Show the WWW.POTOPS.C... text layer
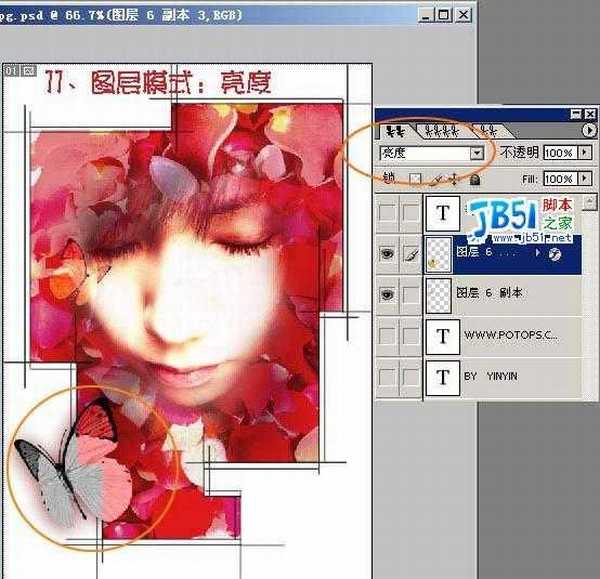600x579 pixels. 388,336
